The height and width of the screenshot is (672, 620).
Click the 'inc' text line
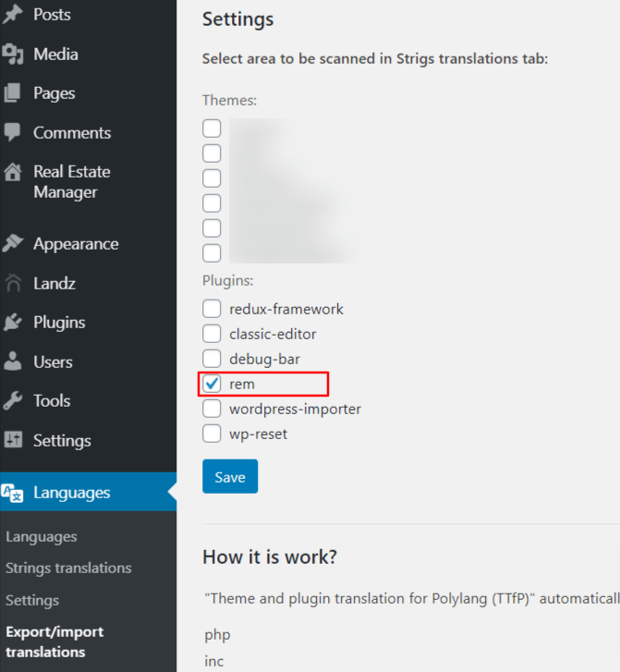tap(214, 661)
